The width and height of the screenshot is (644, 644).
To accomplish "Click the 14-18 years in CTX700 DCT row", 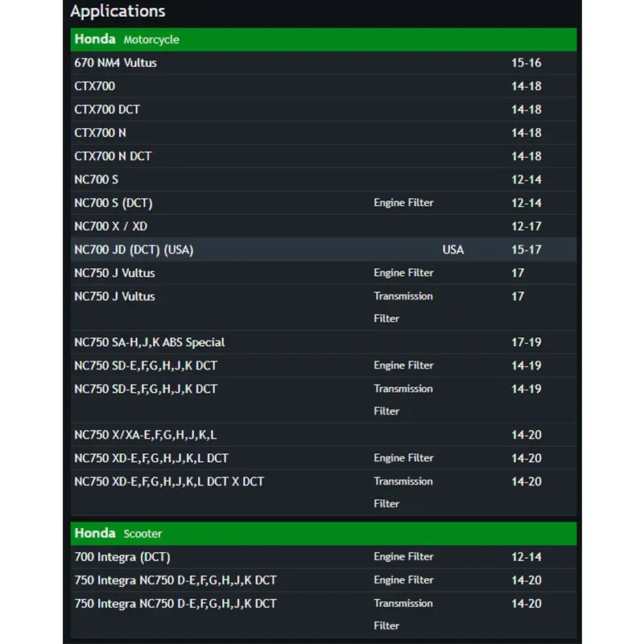I will (526, 109).
